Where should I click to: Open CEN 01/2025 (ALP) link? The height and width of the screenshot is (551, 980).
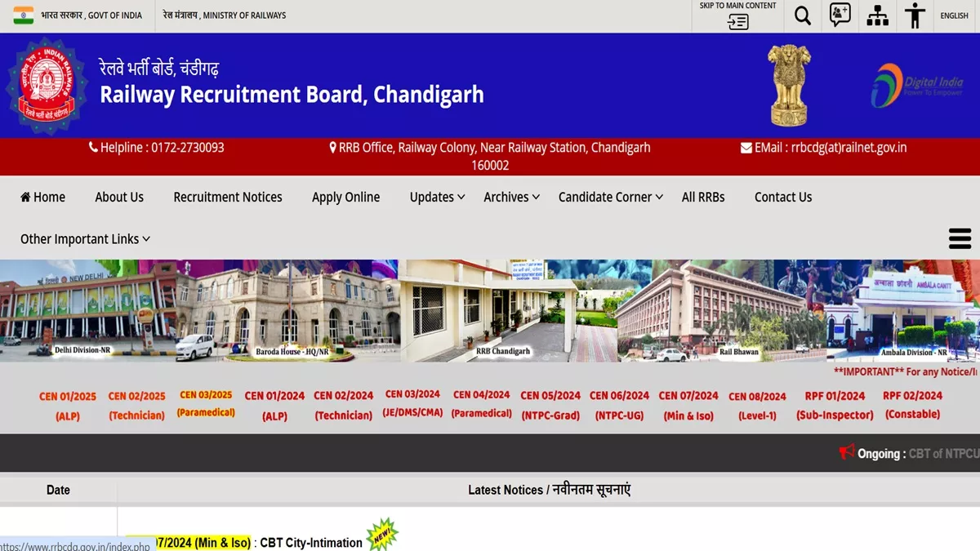[68, 406]
